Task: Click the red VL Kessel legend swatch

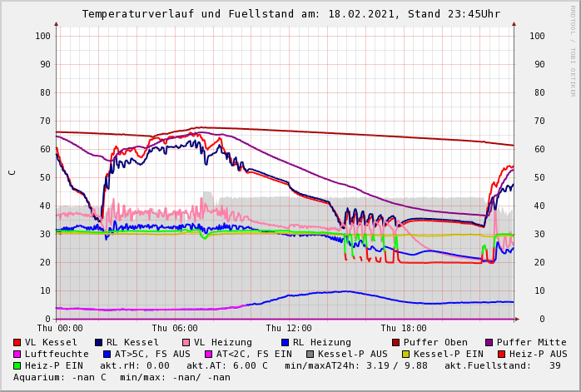Action: click(17, 342)
